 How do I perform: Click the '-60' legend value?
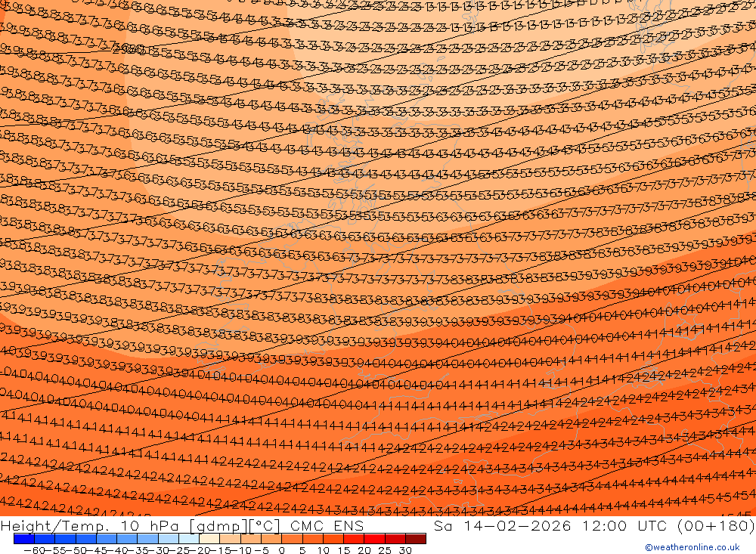coord(34,550)
